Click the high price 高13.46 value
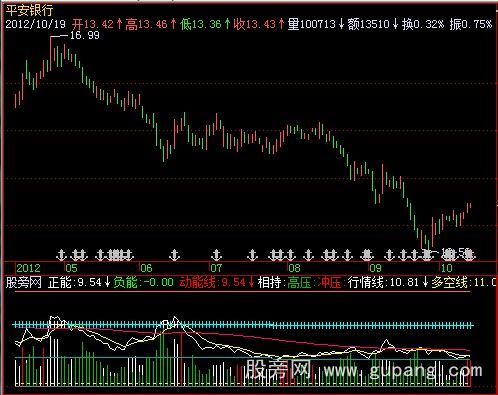The width and height of the screenshot is (498, 395). tap(146, 24)
